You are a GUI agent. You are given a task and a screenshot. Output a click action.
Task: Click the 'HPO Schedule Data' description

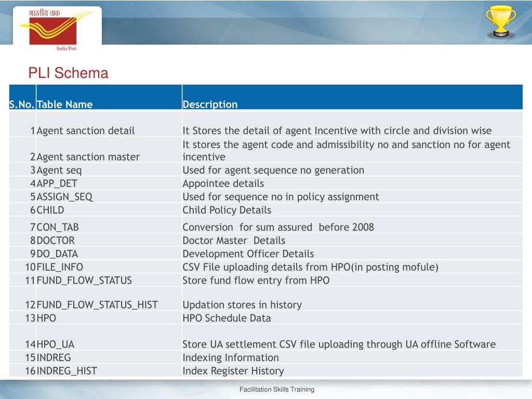tap(227, 318)
